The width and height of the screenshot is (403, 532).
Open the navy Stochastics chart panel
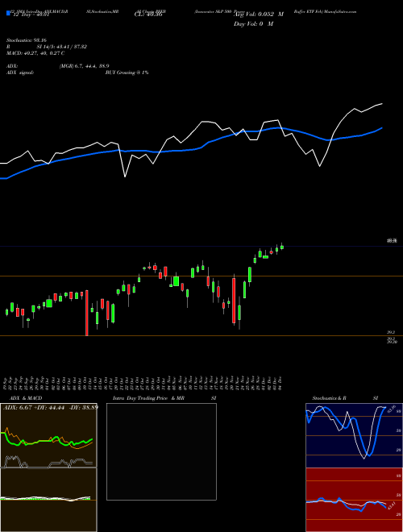[354, 435]
